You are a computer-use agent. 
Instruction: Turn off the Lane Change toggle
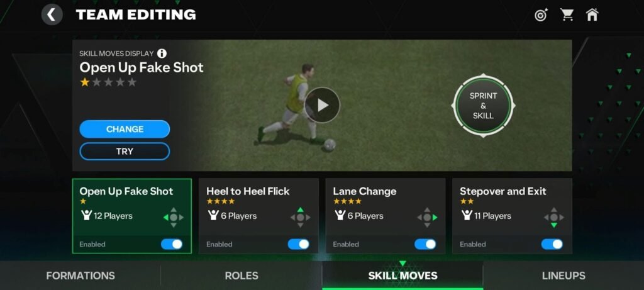point(425,245)
